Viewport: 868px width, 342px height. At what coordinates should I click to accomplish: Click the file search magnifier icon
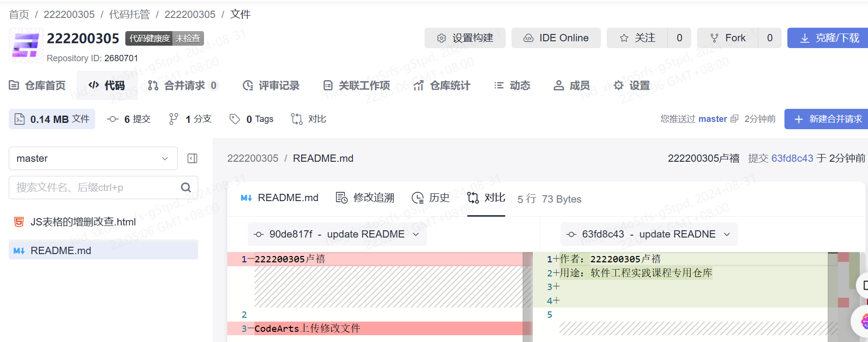[186, 188]
